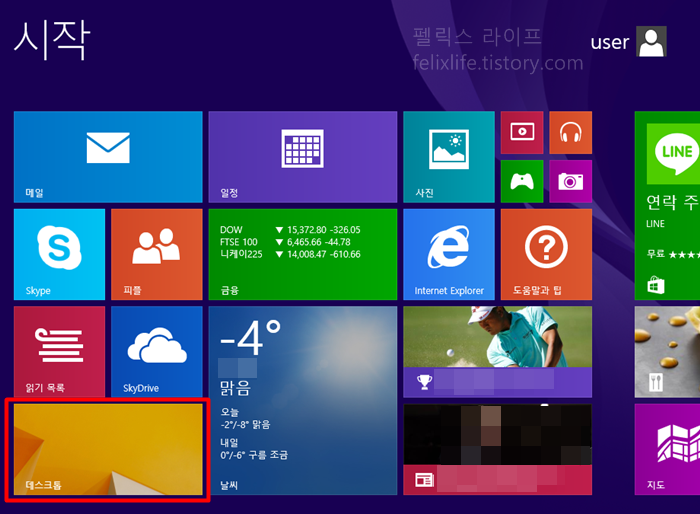Open the Desktop (데스크톱) tile
This screenshot has width=700, height=514.
[x=108, y=449]
